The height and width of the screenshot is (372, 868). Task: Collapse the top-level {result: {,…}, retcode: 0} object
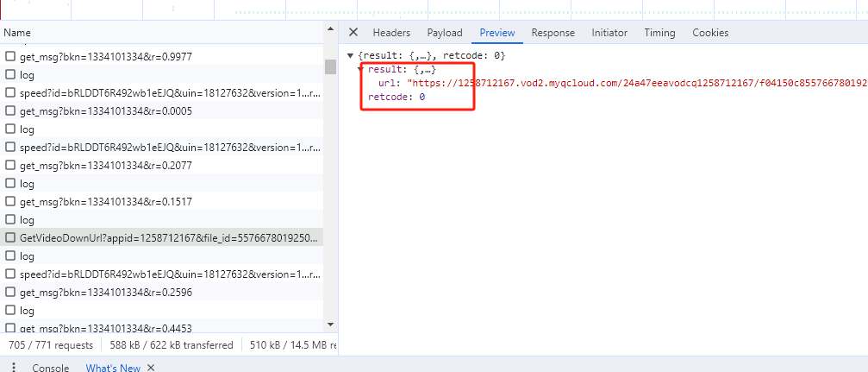point(350,56)
